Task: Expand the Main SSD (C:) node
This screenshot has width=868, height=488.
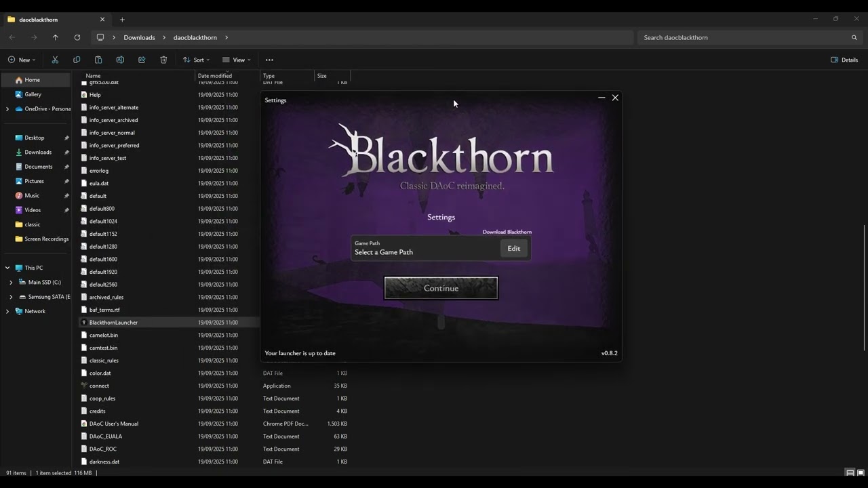Action: pos(11,282)
